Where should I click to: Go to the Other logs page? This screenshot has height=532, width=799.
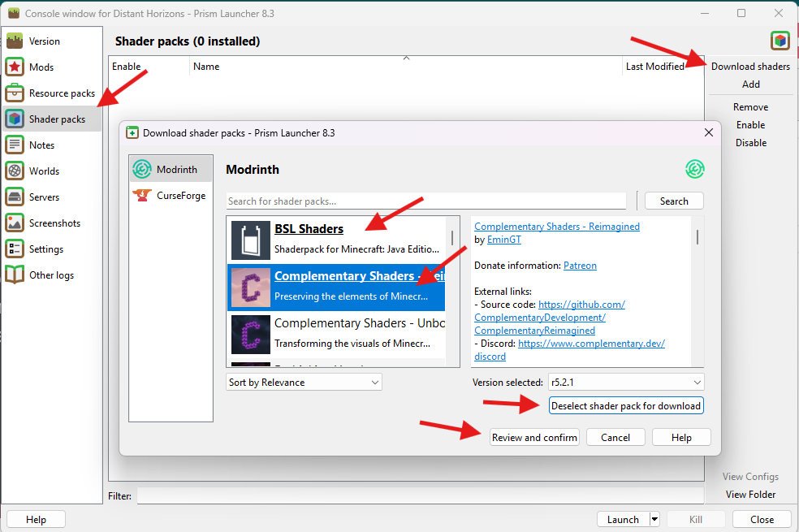coord(51,275)
